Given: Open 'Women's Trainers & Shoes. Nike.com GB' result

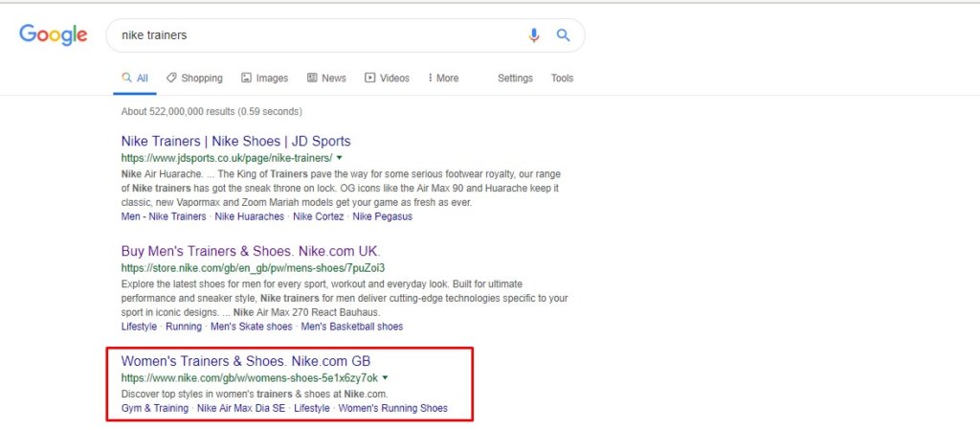Looking at the screenshot, I should [x=246, y=361].
